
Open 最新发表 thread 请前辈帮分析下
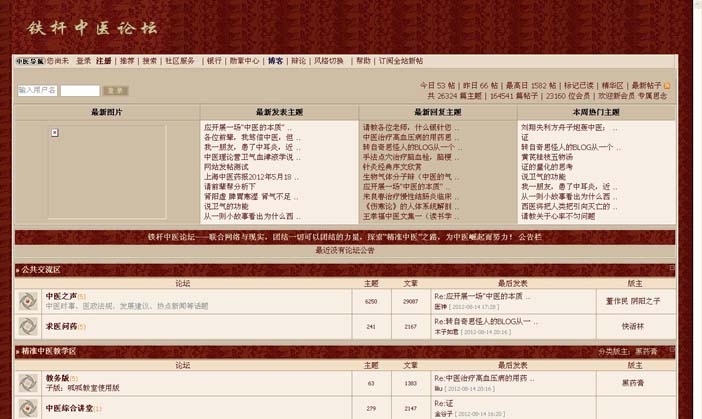click(230, 187)
